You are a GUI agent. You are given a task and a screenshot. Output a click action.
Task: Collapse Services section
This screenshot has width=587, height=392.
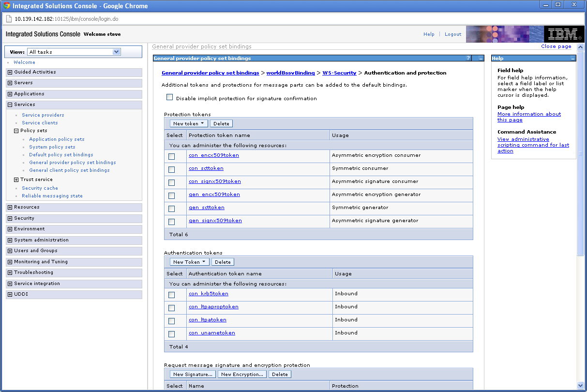10,105
